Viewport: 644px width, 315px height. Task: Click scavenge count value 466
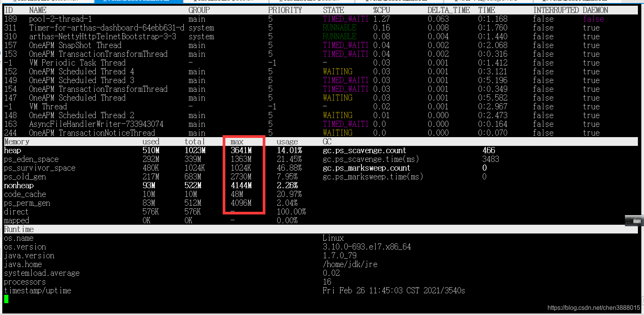489,150
